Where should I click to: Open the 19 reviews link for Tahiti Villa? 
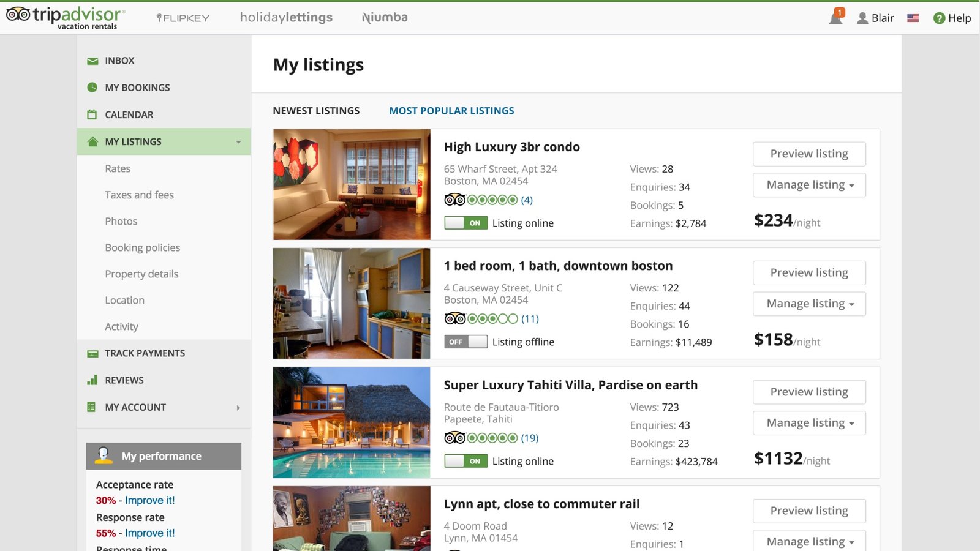(530, 438)
